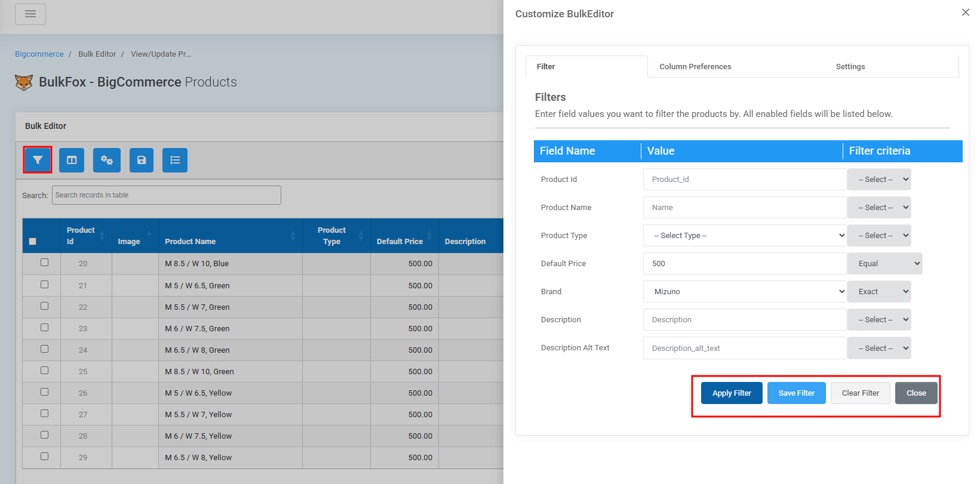Switch to the Column Preferences tab
This screenshot has width=980, height=484.
click(695, 67)
